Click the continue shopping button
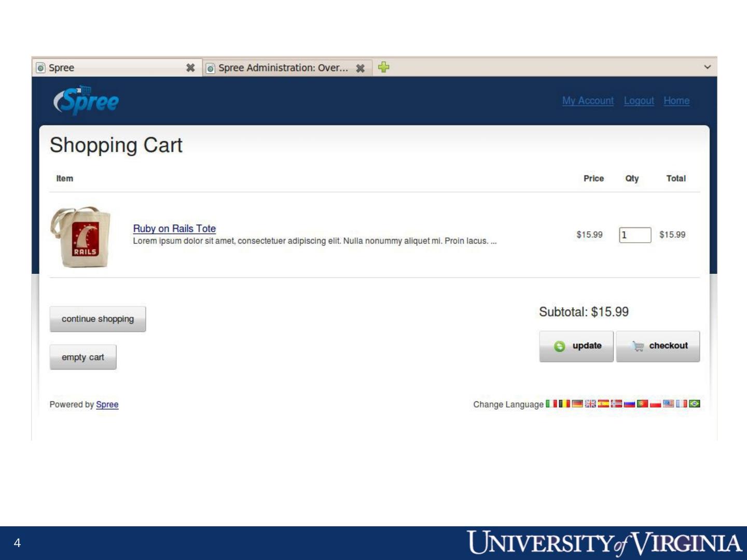 [x=98, y=319]
